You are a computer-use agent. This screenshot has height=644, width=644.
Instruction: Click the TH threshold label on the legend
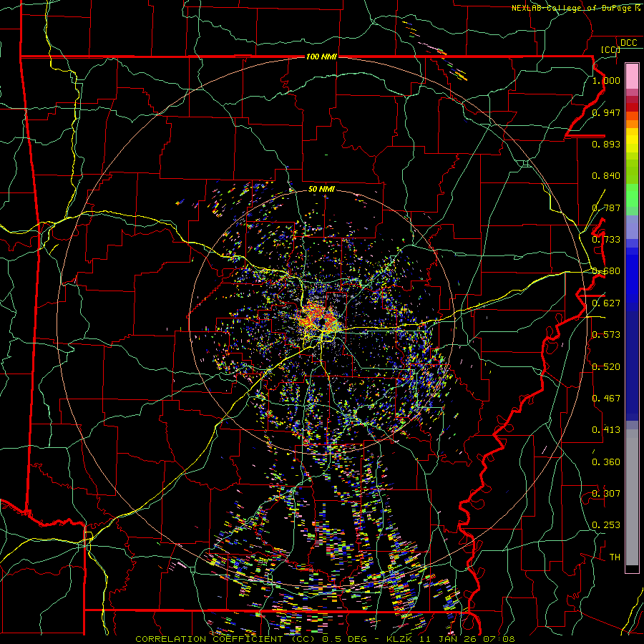coord(615,557)
